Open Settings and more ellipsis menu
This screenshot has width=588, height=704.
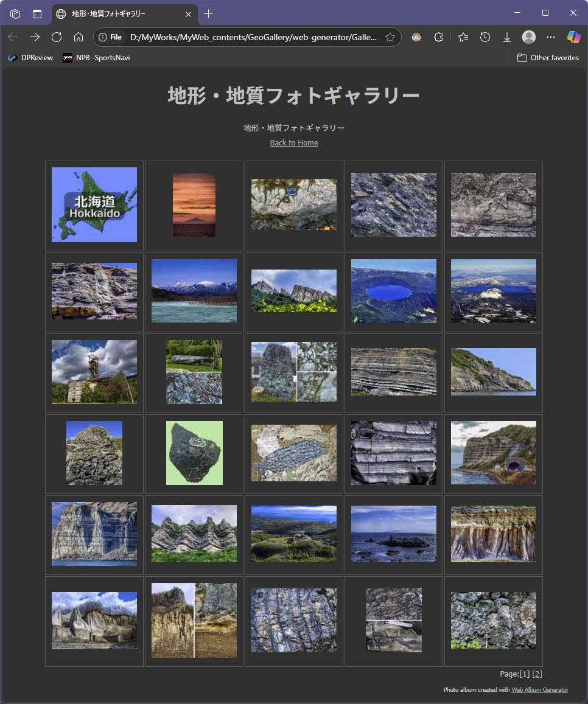(x=551, y=37)
